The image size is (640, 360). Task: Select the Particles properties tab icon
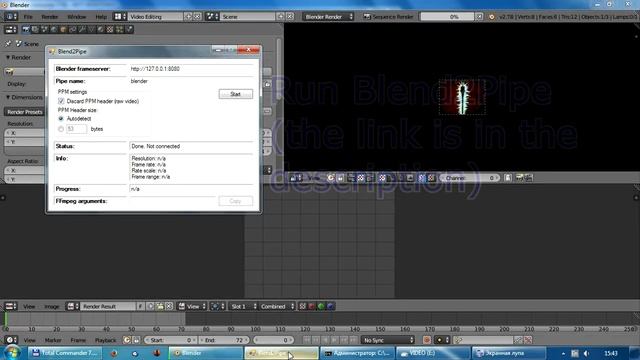click(x=120, y=29)
